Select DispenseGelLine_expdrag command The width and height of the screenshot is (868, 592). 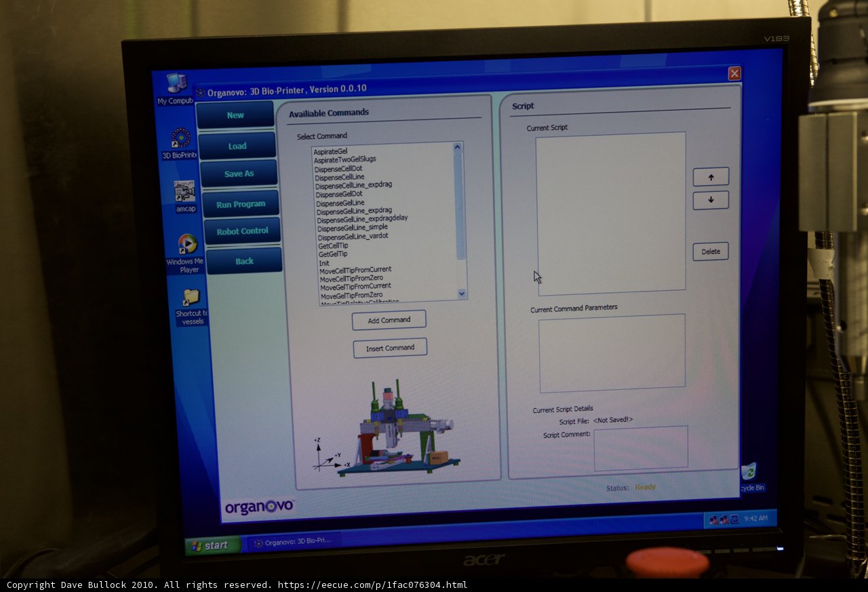[x=354, y=211]
